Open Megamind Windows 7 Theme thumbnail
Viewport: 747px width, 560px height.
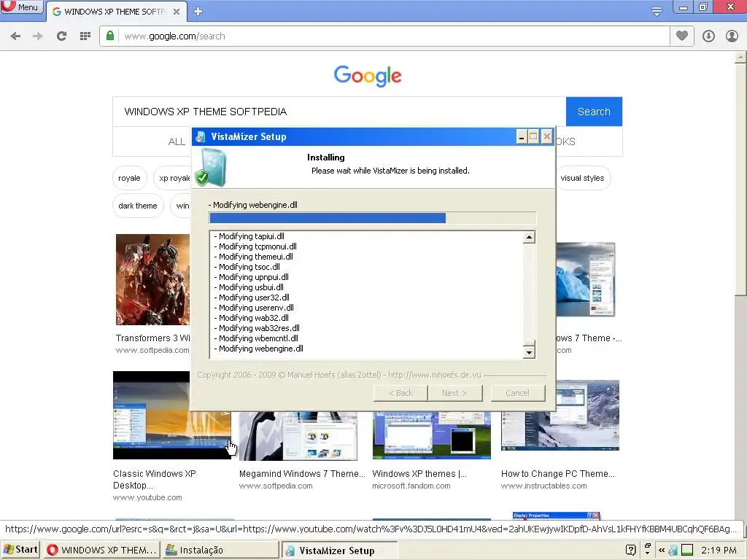coord(298,436)
